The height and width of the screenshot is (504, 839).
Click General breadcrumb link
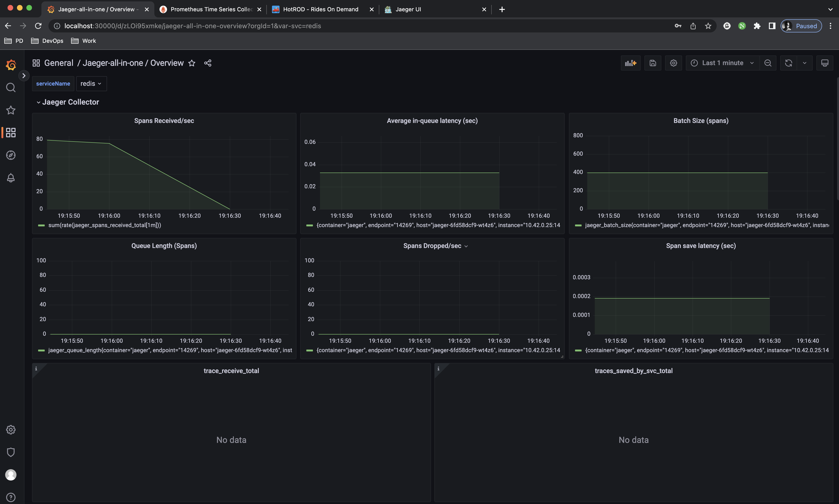point(58,63)
